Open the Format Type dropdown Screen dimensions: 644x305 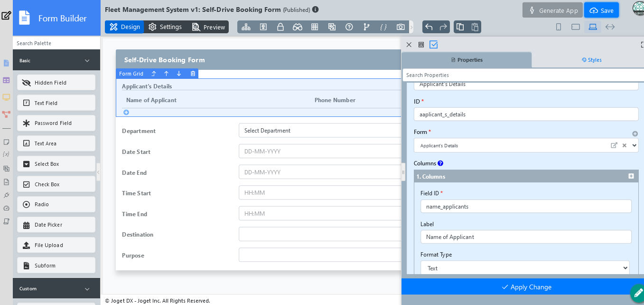(524, 268)
